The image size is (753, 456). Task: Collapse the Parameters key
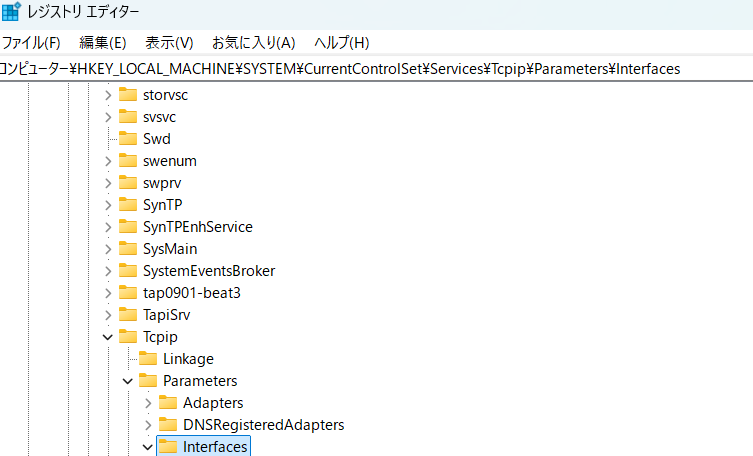128,382
